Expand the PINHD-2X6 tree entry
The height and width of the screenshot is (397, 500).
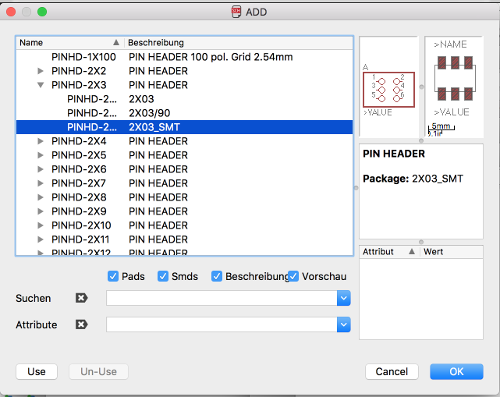[x=40, y=169]
